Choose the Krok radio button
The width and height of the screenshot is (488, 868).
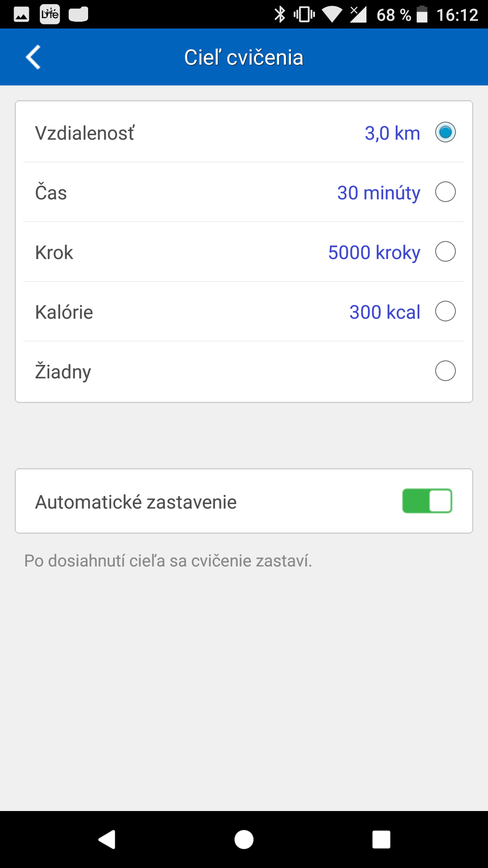click(445, 252)
